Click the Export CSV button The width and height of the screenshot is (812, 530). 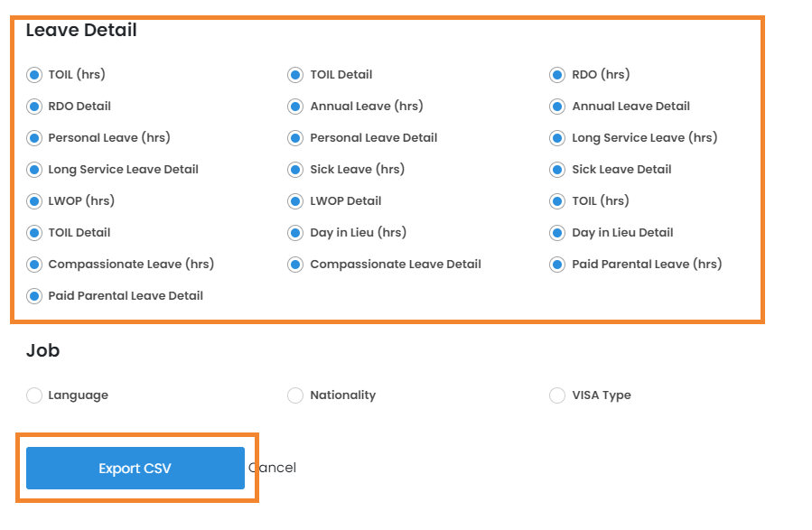click(x=135, y=468)
